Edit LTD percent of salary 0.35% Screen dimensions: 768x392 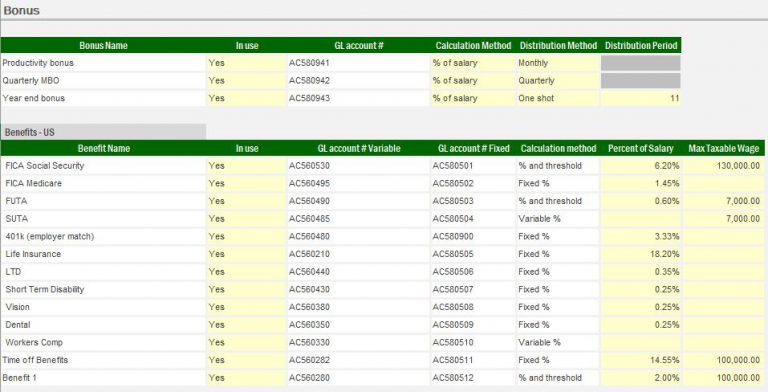[641, 272]
